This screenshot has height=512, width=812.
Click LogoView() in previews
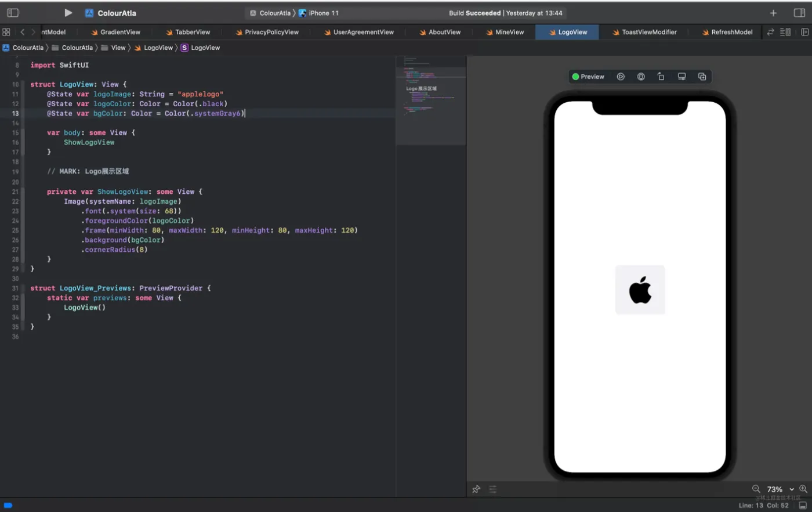(x=85, y=308)
